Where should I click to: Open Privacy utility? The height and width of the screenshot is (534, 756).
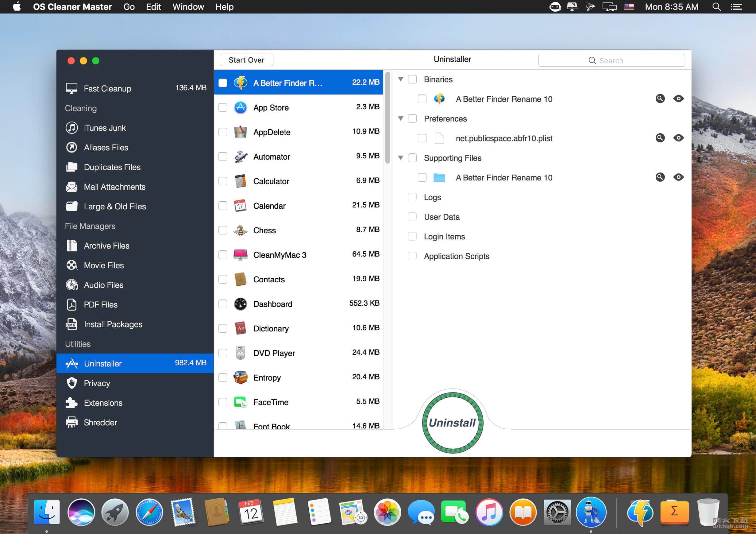coord(135,383)
